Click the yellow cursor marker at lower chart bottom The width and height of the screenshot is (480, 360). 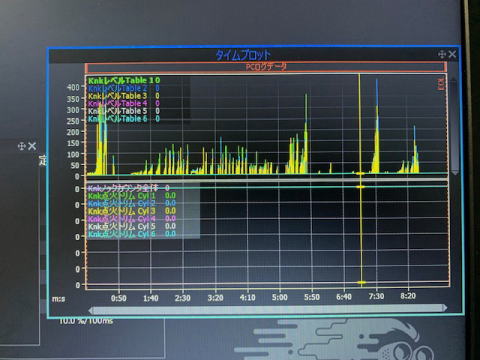click(x=361, y=282)
